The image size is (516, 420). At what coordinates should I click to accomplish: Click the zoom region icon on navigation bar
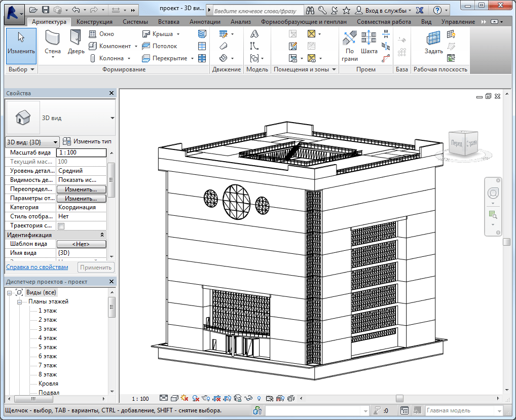click(493, 215)
